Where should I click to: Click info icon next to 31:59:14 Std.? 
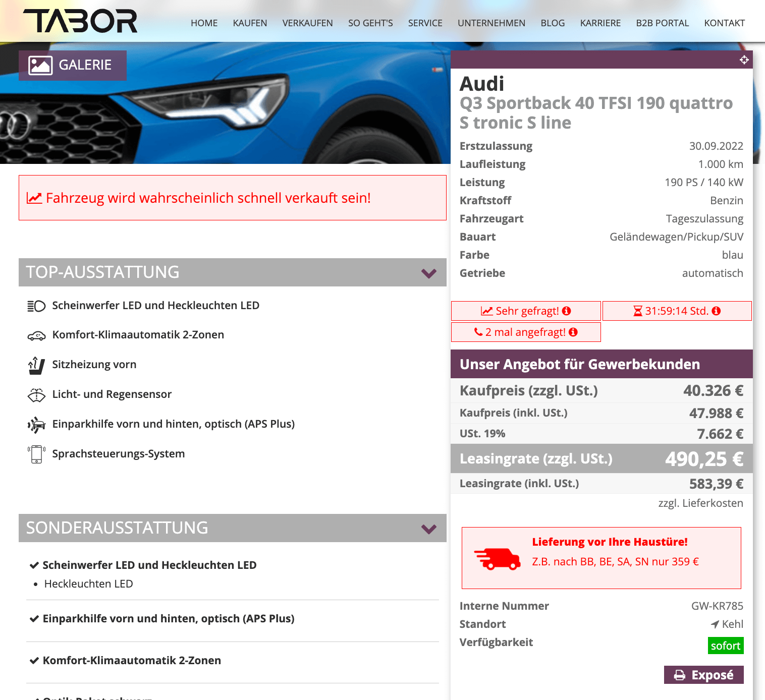pos(716,311)
